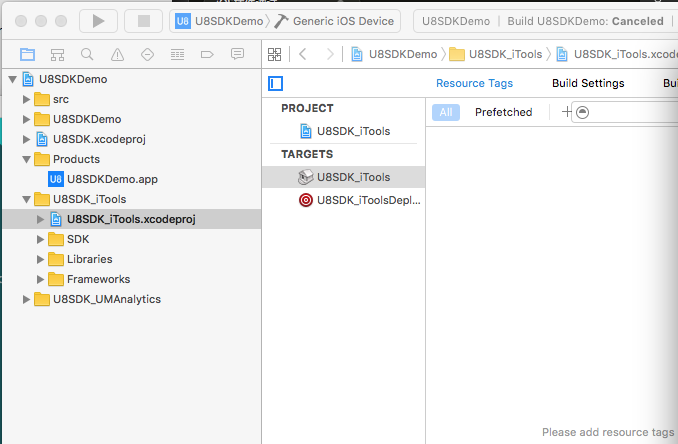Collapse the Products folder
Viewport: 678px width, 444px height.
[x=26, y=160]
